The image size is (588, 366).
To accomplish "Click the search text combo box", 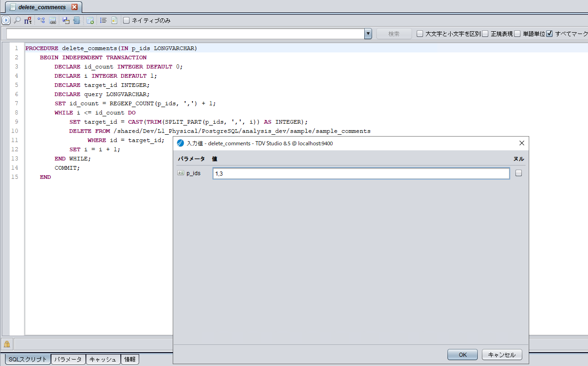I will pyautogui.click(x=185, y=34).
